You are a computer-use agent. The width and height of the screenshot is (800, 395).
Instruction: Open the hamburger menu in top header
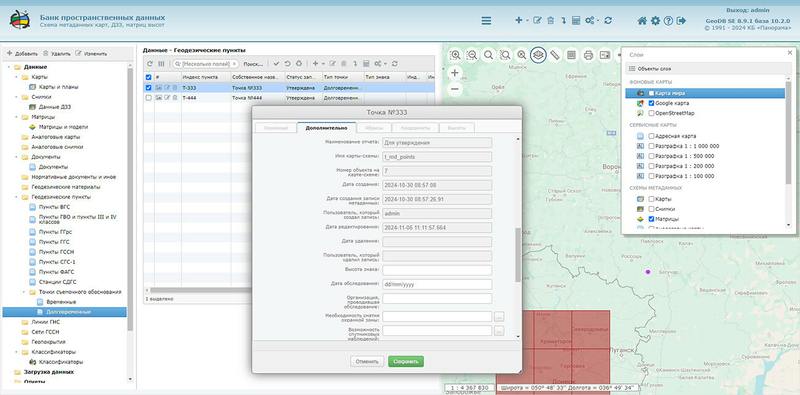[486, 20]
